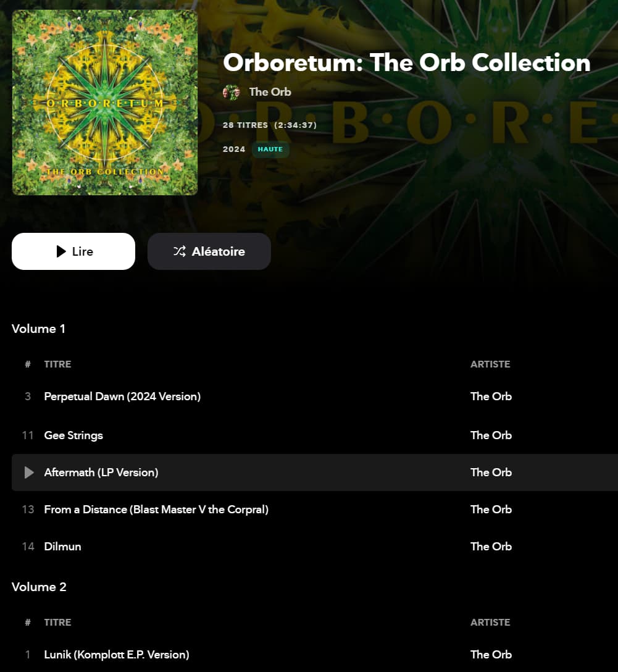The height and width of the screenshot is (672, 618).
Task: Click the HAUTE quality badge
Action: pyautogui.click(x=270, y=149)
